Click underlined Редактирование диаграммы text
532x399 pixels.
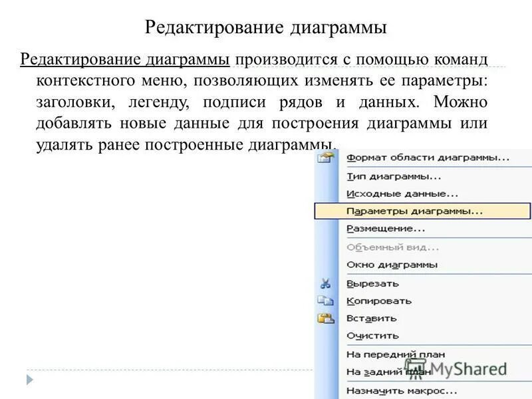pyautogui.click(x=125, y=59)
